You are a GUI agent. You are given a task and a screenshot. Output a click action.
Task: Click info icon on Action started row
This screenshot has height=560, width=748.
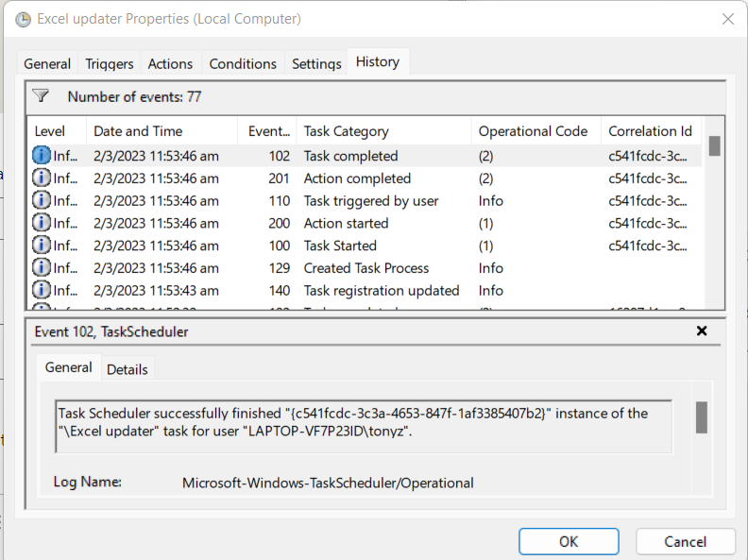(42, 223)
